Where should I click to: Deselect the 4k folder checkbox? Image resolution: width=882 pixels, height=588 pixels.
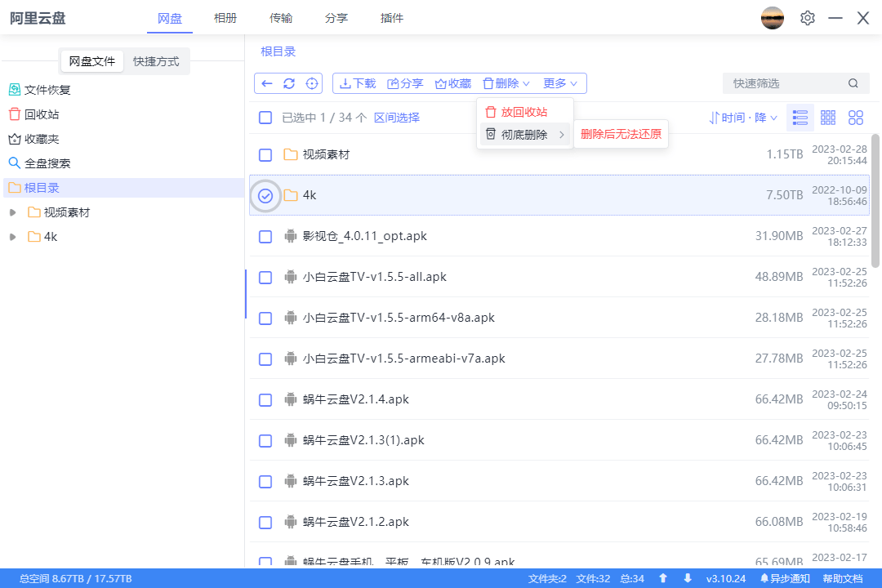click(x=265, y=194)
